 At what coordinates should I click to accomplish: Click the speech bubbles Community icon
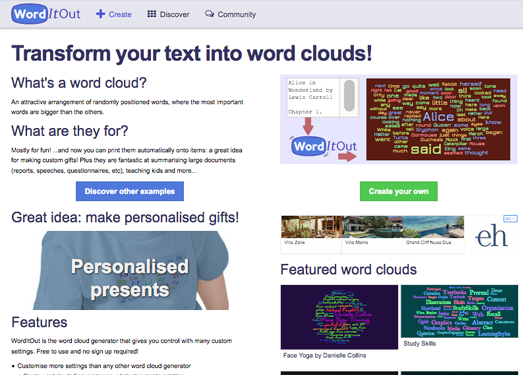(209, 14)
